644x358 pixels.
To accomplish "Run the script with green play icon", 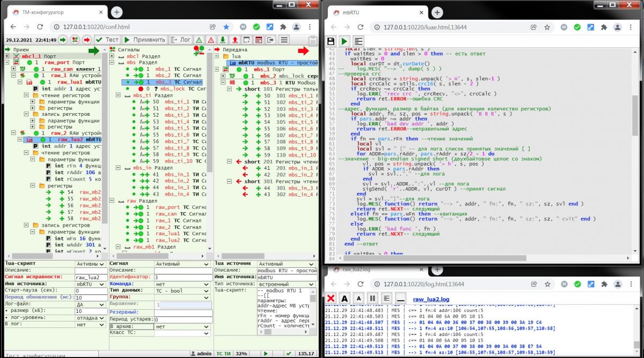I will tap(345, 41).
